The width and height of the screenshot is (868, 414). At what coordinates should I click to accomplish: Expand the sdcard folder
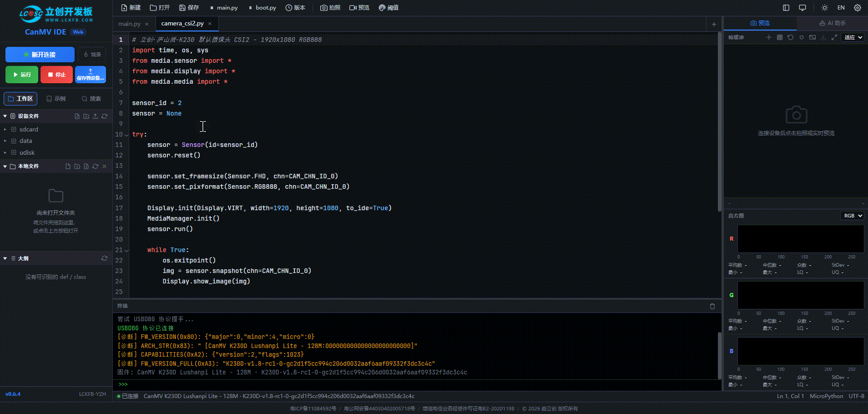click(29, 129)
